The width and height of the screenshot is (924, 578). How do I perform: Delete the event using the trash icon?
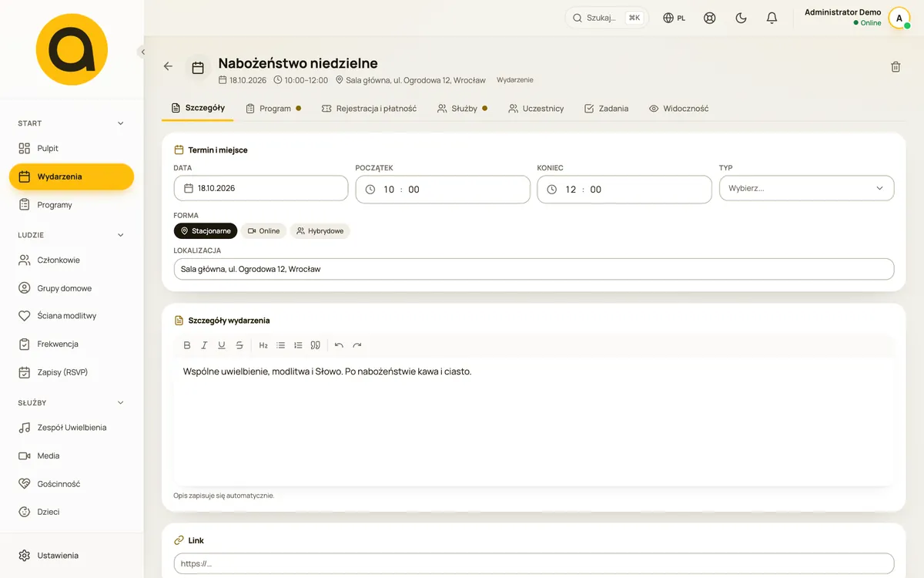point(896,67)
